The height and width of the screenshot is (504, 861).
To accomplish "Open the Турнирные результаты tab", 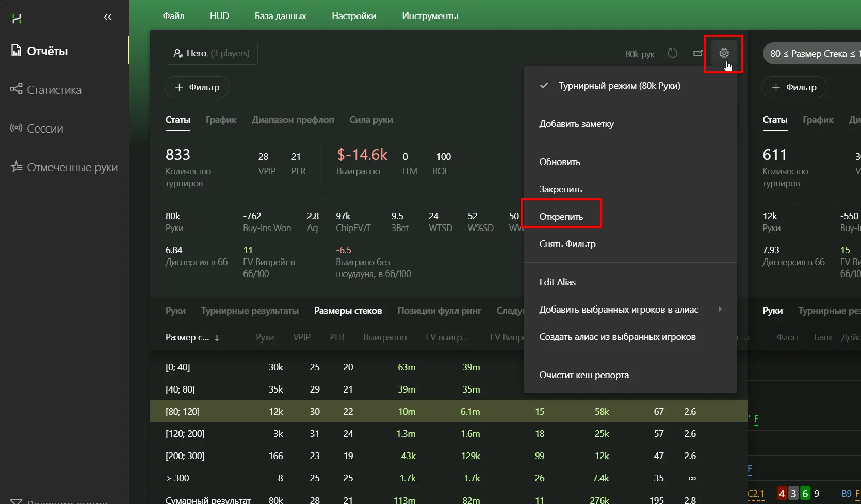I will (250, 311).
